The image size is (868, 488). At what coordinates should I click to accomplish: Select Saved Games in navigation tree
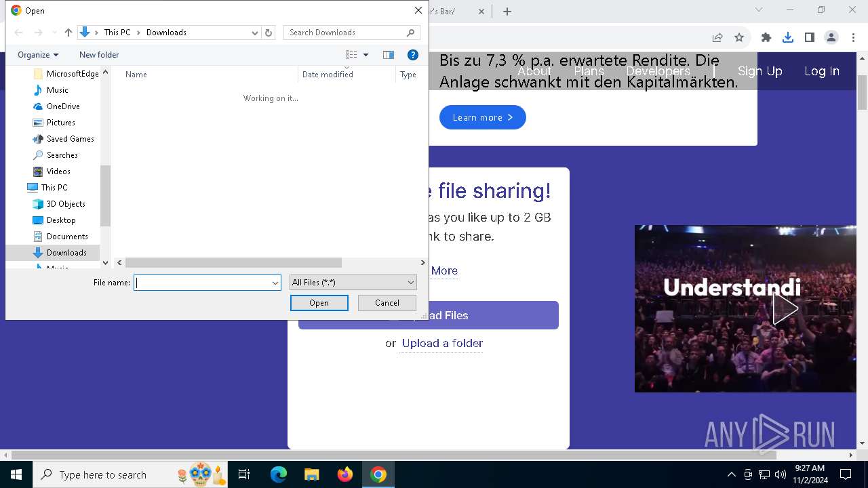tap(71, 139)
